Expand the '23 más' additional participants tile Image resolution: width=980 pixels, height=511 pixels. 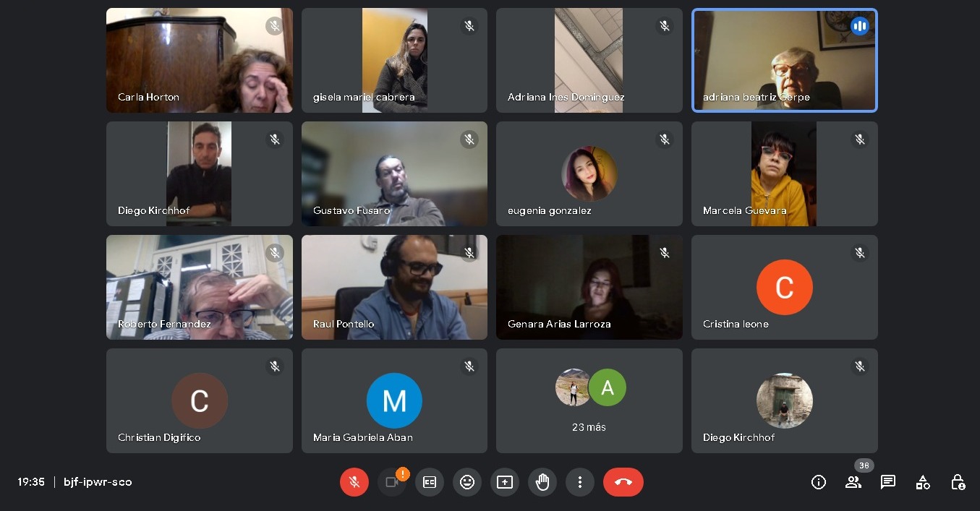589,401
